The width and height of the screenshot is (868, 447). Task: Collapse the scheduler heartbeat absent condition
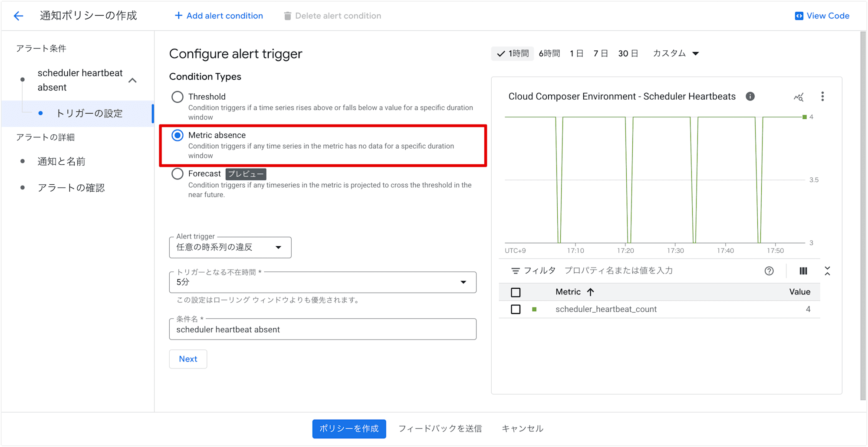pyautogui.click(x=133, y=80)
